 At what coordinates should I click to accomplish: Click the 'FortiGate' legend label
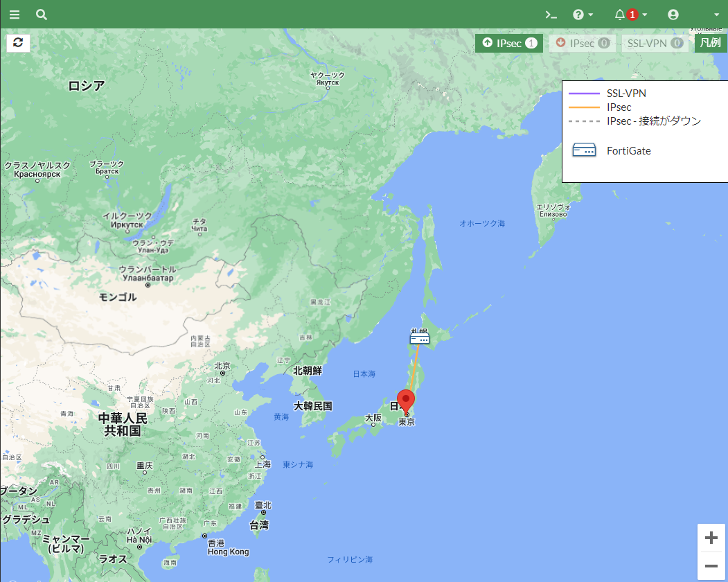tap(629, 151)
